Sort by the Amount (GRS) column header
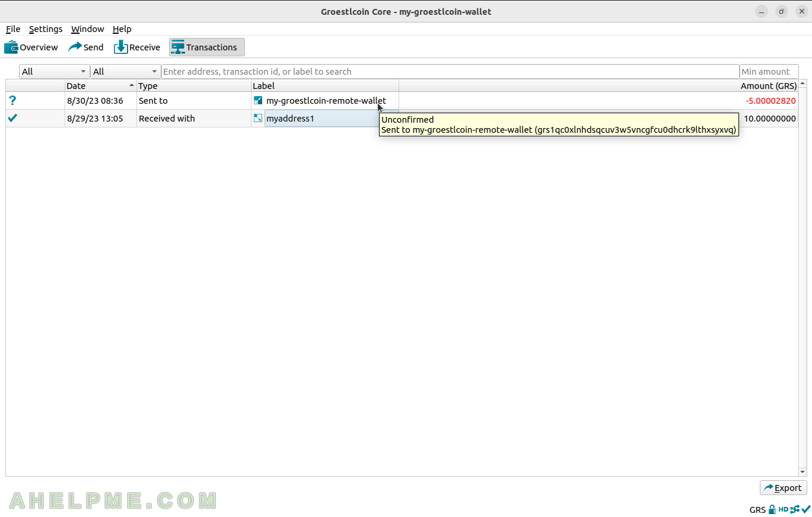This screenshot has width=812, height=517. [598, 86]
